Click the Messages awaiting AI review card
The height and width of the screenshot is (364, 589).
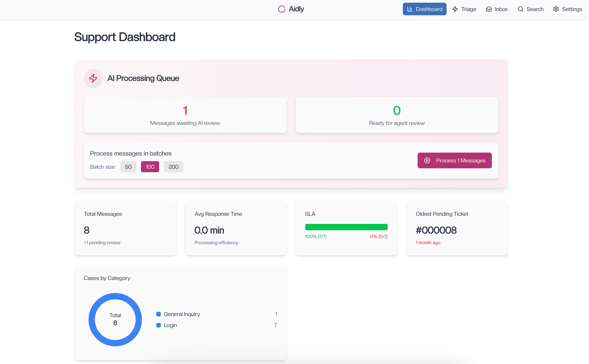tap(185, 115)
